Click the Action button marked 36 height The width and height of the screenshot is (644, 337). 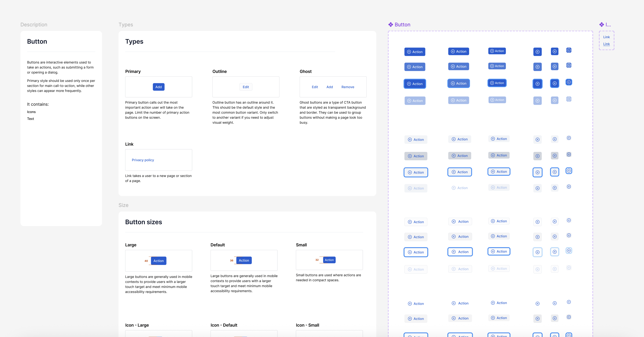click(244, 260)
